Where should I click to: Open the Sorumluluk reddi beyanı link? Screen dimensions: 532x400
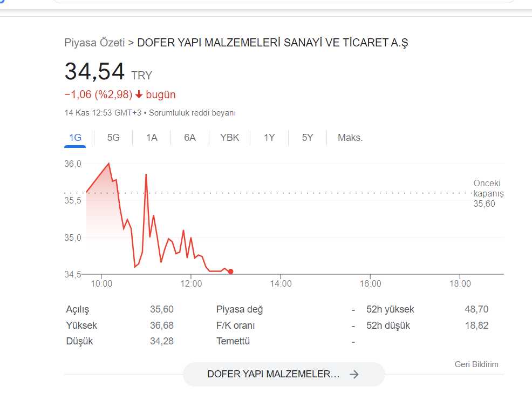[193, 113]
